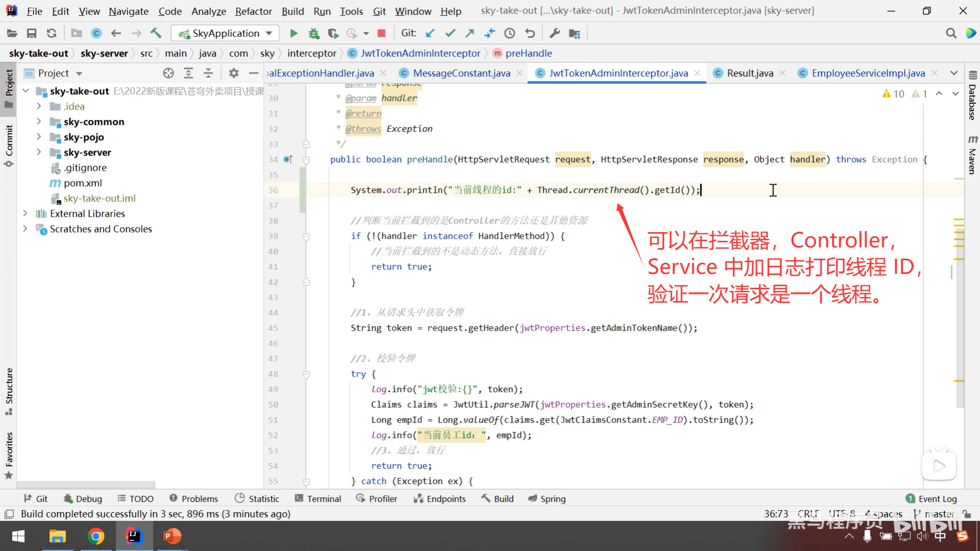Click override gutter icon at line 34
This screenshot has height=551, width=980.
coord(288,160)
